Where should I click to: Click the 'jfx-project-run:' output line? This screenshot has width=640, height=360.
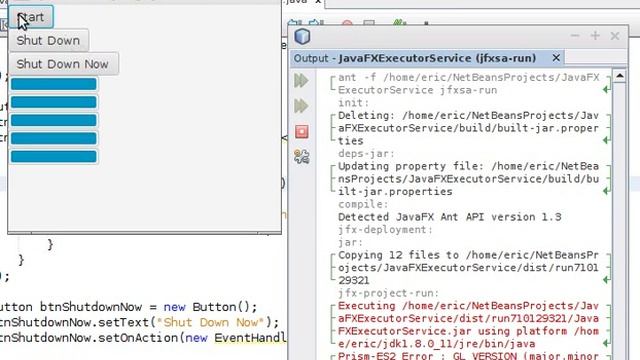click(x=388, y=293)
